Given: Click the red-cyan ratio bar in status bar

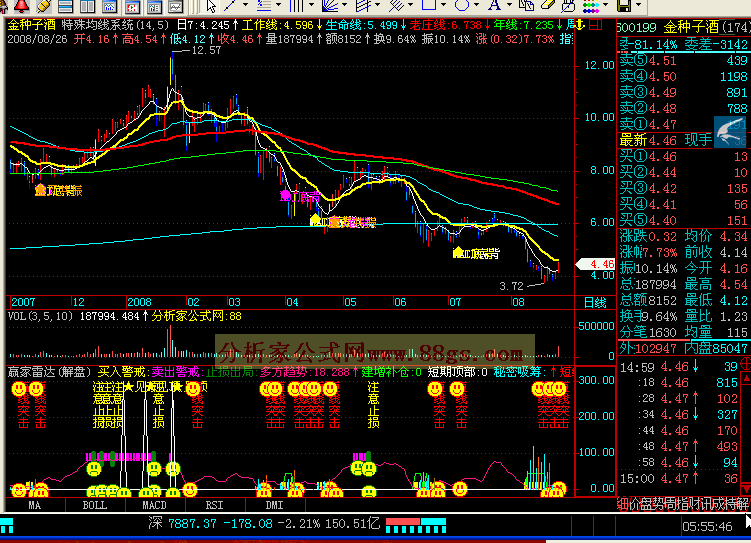Looking at the screenshot, I should (x=416, y=525).
